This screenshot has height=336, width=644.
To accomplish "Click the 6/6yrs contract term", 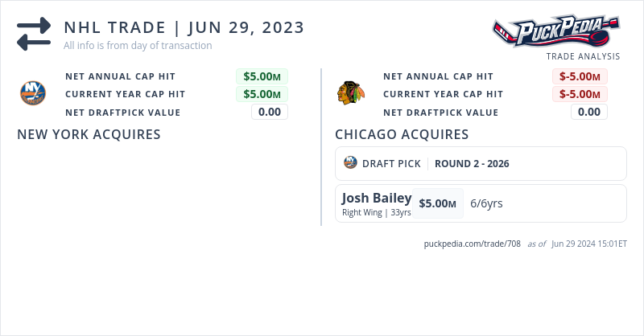I will click(x=486, y=203).
